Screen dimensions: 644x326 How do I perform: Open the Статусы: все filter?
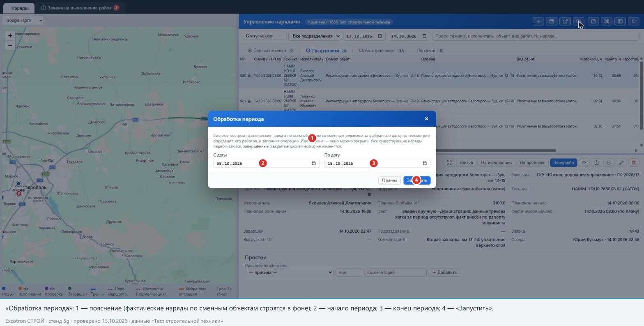(264, 36)
